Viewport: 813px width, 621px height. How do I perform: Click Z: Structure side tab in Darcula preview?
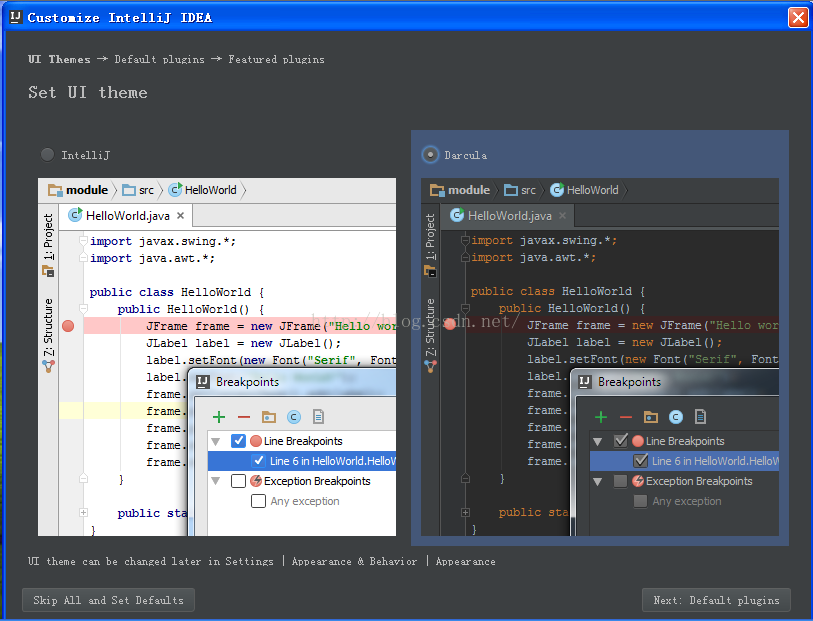[x=430, y=327]
